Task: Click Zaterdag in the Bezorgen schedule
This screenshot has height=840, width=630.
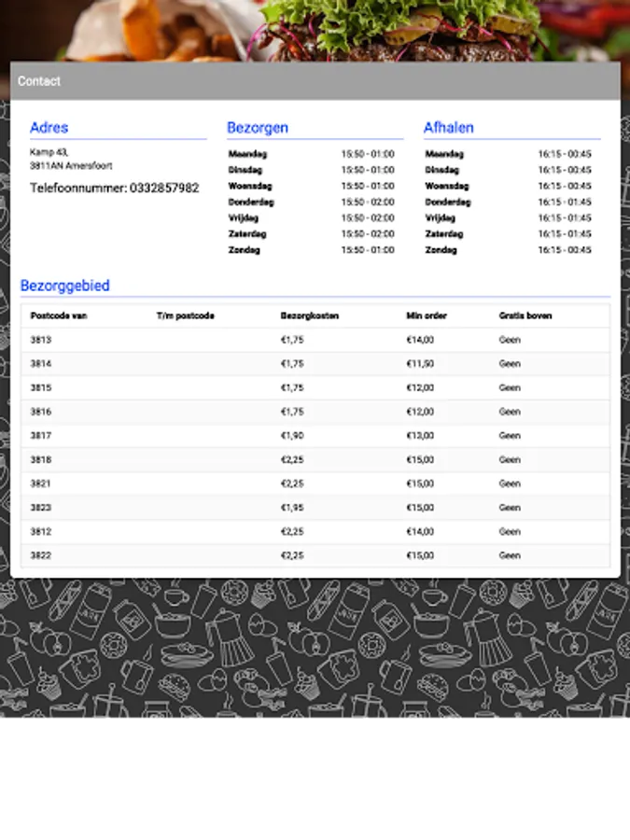Action: (x=247, y=234)
